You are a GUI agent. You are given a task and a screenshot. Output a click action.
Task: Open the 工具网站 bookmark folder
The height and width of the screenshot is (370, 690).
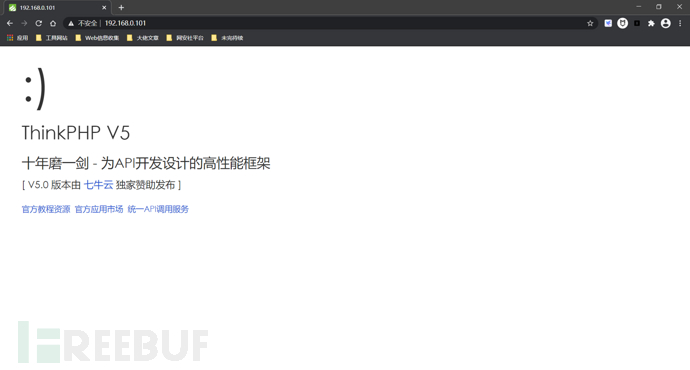coord(51,38)
